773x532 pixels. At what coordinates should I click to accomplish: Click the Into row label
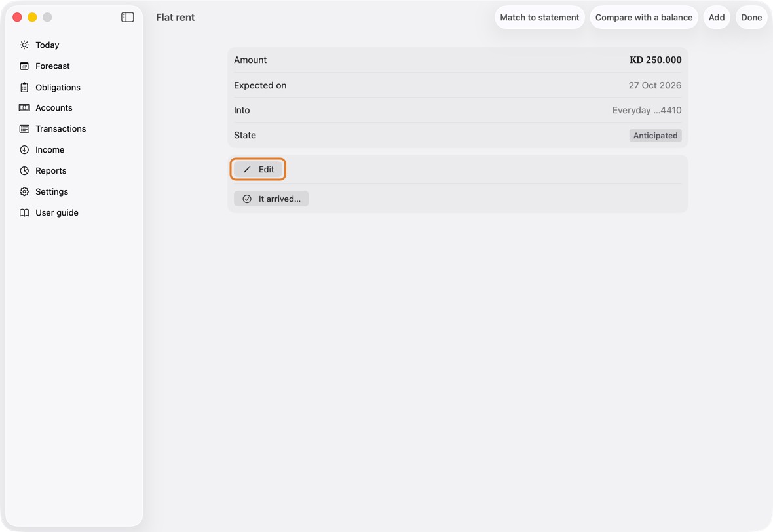(x=242, y=111)
